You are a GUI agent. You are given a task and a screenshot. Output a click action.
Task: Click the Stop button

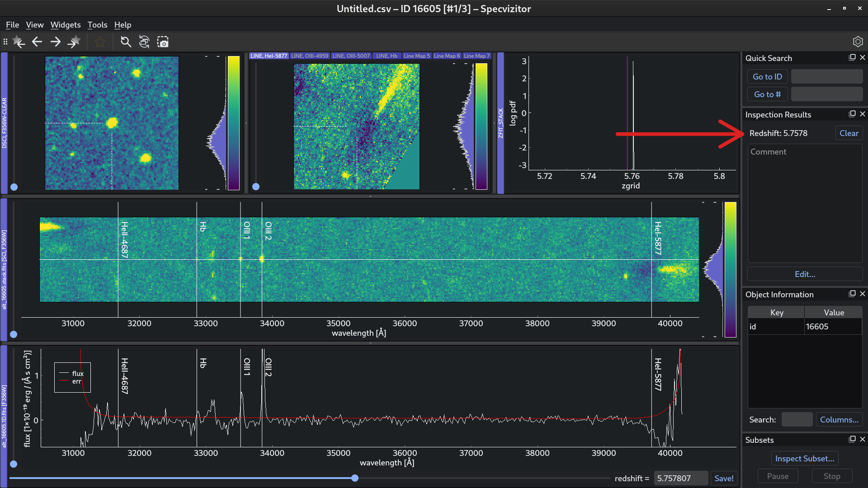(x=832, y=476)
